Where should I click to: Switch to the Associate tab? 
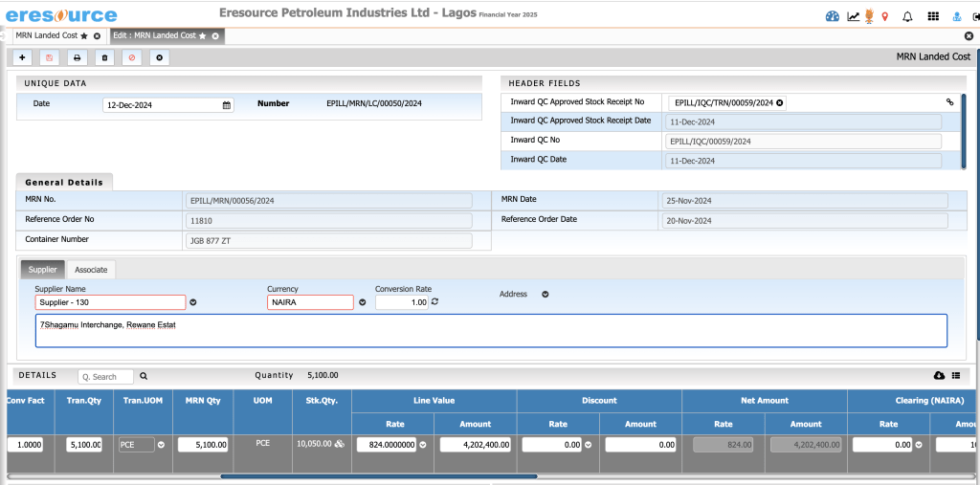click(91, 270)
